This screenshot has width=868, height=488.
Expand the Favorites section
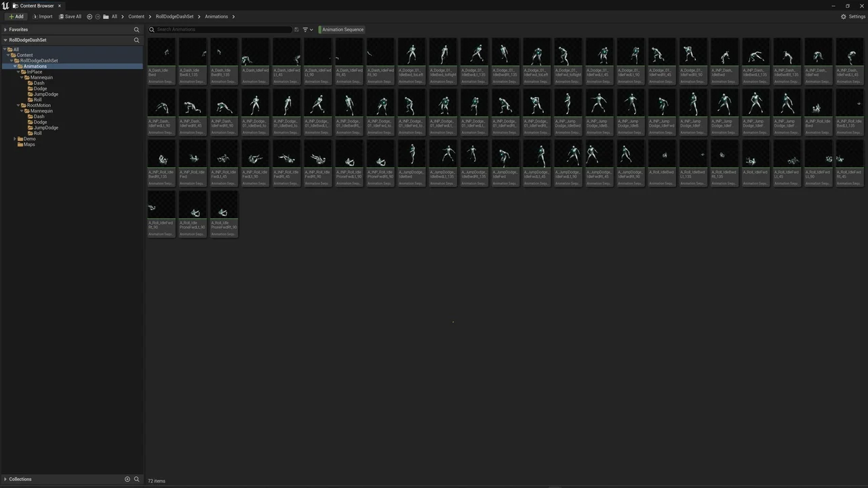click(5, 30)
